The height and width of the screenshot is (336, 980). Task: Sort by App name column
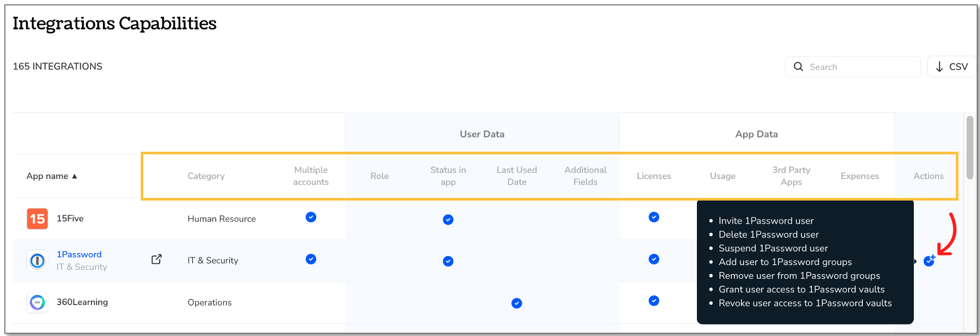click(52, 176)
